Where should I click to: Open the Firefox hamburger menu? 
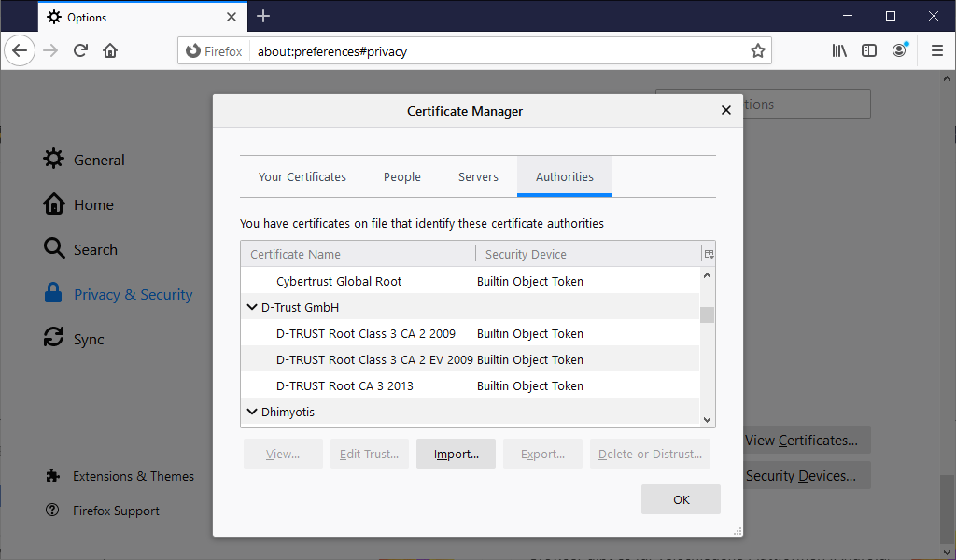(936, 50)
